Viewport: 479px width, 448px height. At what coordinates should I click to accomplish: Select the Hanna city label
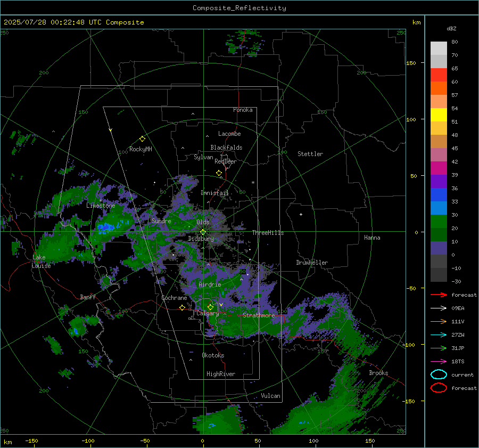(372, 238)
